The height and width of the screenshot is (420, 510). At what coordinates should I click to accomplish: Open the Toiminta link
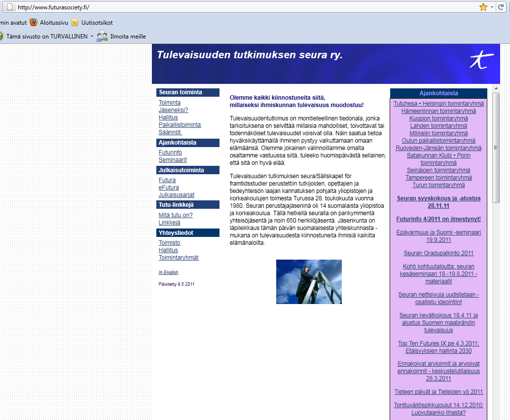tap(170, 103)
